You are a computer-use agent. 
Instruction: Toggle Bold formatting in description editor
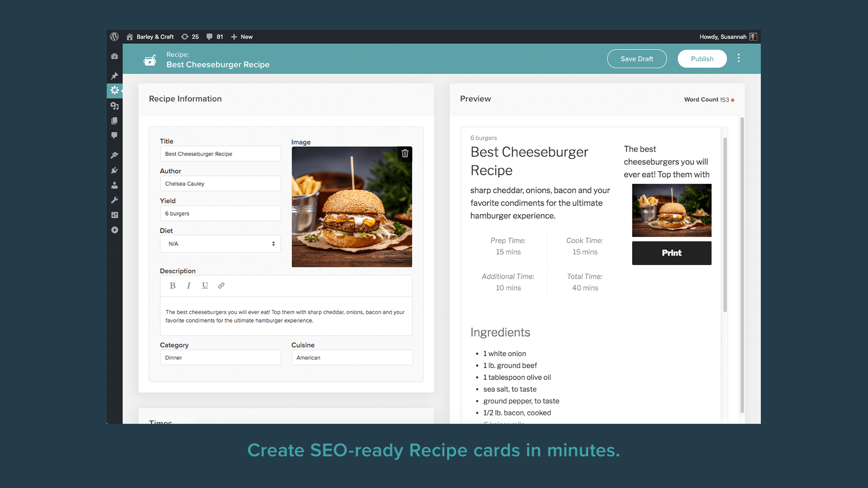coord(172,286)
